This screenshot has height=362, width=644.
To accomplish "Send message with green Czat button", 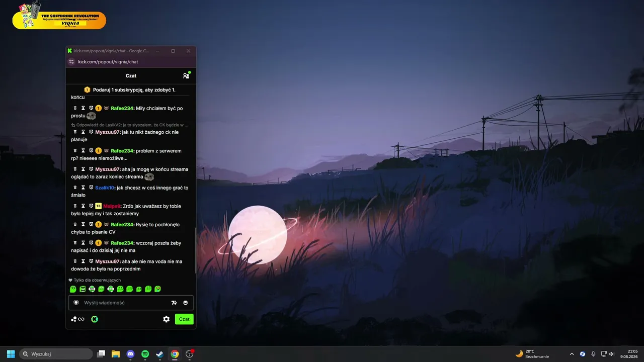I will (184, 319).
